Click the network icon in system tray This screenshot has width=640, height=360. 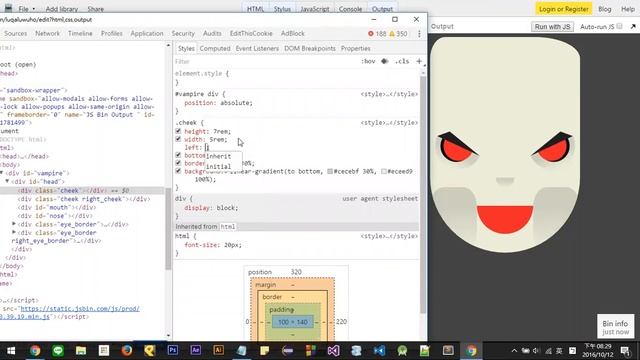tap(548, 351)
